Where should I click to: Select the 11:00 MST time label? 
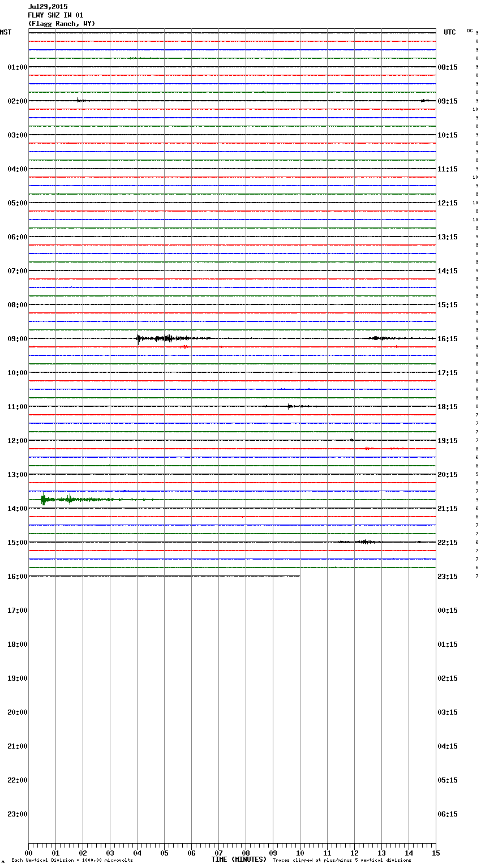pos(17,407)
